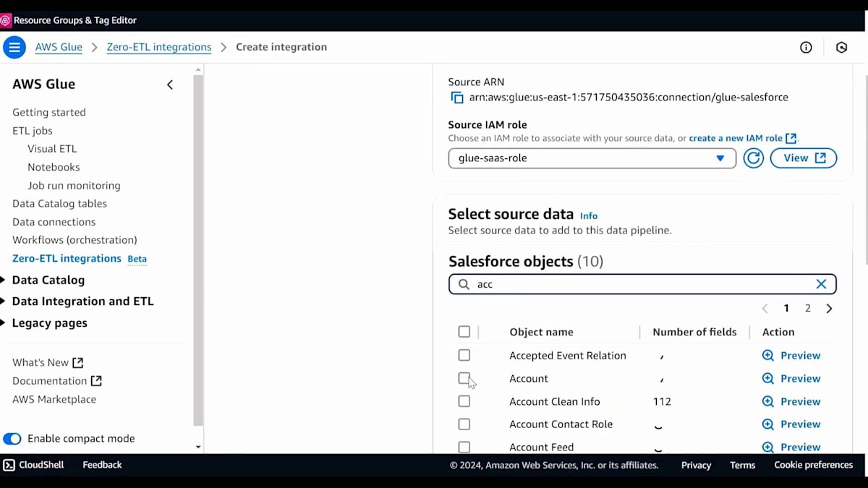The width and height of the screenshot is (868, 488).
Task: Click the View role button
Action: coord(803,158)
